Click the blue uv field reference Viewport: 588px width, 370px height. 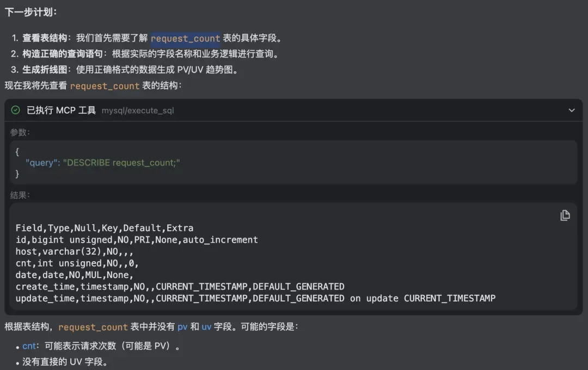(207, 327)
